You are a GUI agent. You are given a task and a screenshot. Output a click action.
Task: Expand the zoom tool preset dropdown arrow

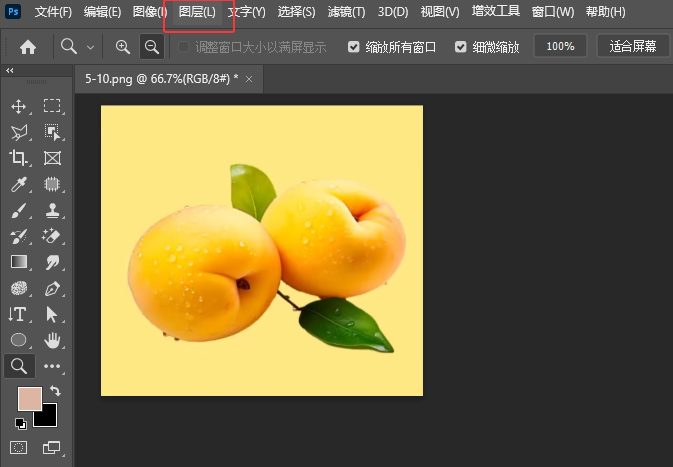pyautogui.click(x=90, y=47)
